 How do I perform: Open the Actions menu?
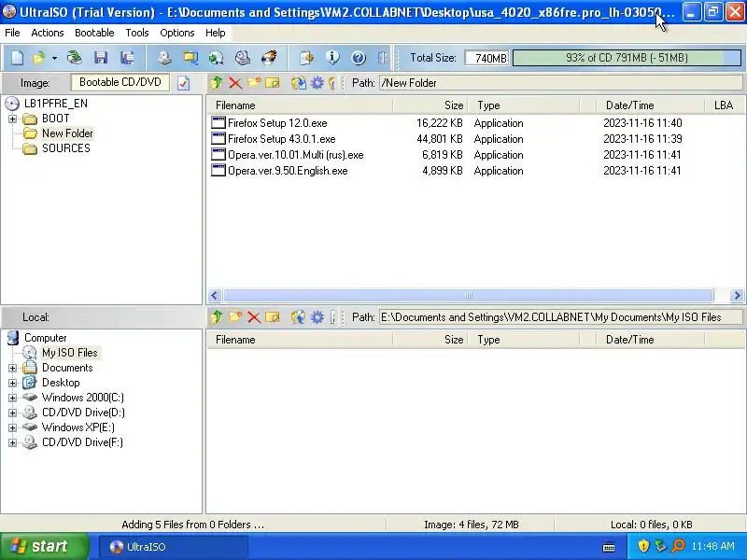[x=48, y=33]
